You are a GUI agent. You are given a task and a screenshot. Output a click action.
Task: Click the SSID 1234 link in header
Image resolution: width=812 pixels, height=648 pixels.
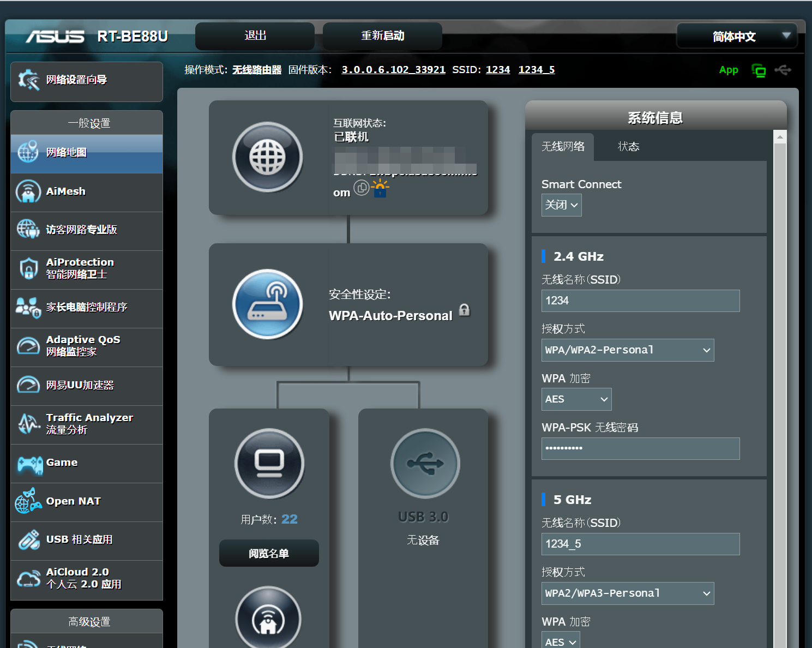coord(498,70)
